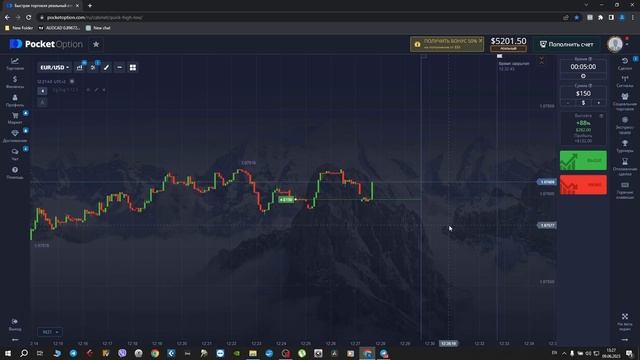
Task: Collapse left sidebar with arrow icon
Action: click(15, 340)
